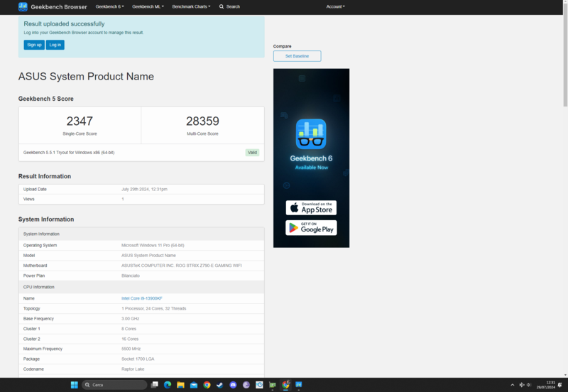
Task: Click the Microsoft Windows 11 Pro value
Action: coord(153,245)
